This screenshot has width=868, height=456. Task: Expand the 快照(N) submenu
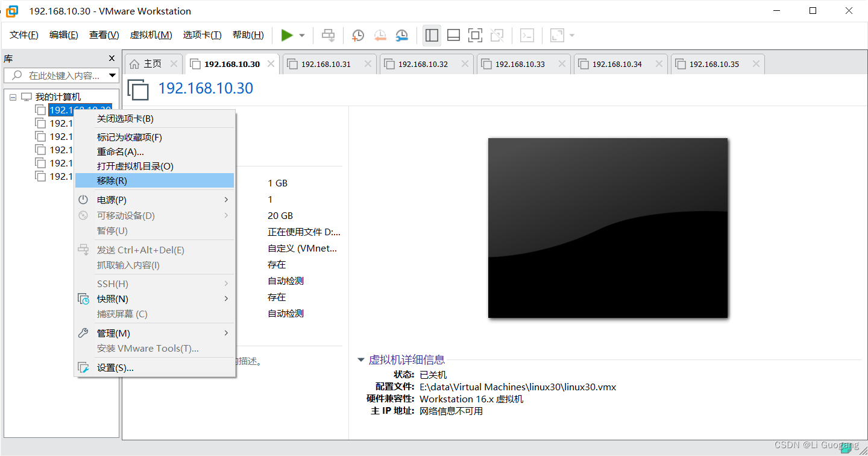154,299
